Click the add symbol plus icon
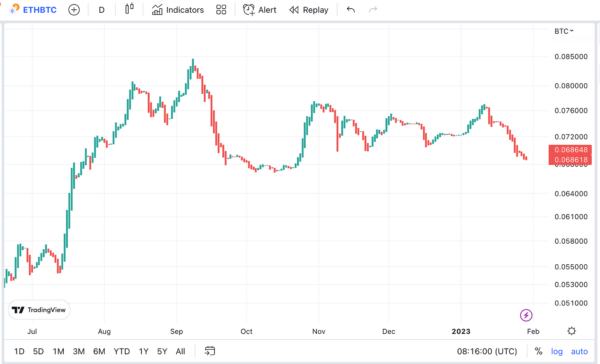Image resolution: width=600 pixels, height=364 pixels. click(74, 10)
